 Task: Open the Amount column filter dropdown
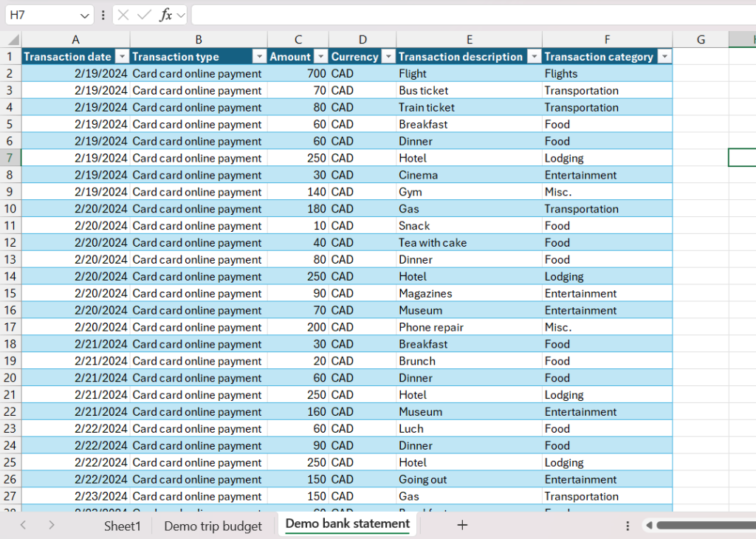(320, 56)
